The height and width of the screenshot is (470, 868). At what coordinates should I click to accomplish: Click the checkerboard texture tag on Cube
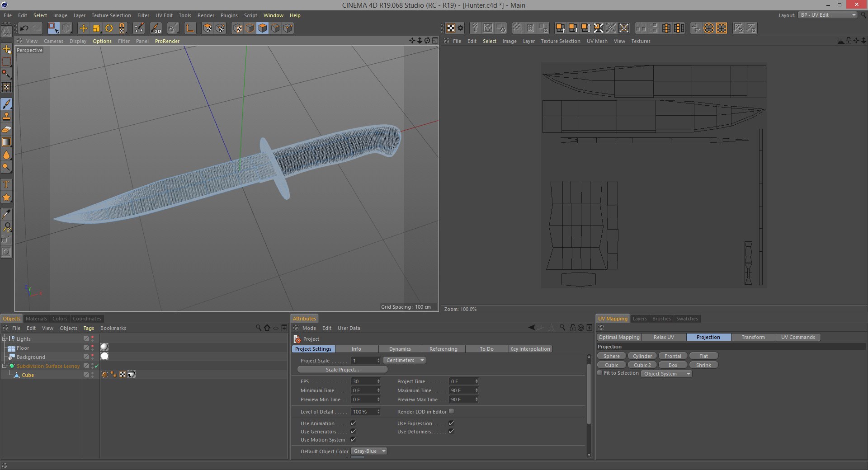click(x=123, y=375)
